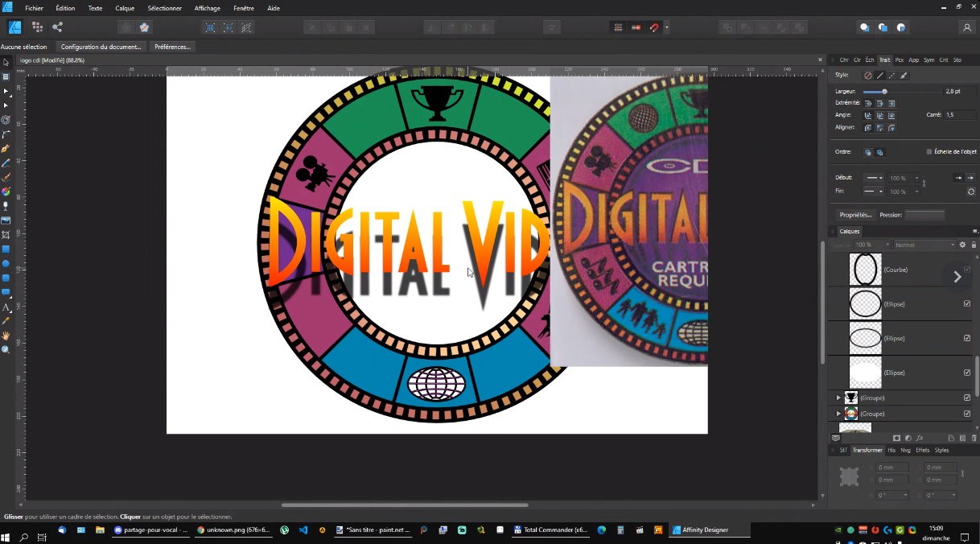Open the Affichage menu
The image size is (980, 544).
[208, 8]
